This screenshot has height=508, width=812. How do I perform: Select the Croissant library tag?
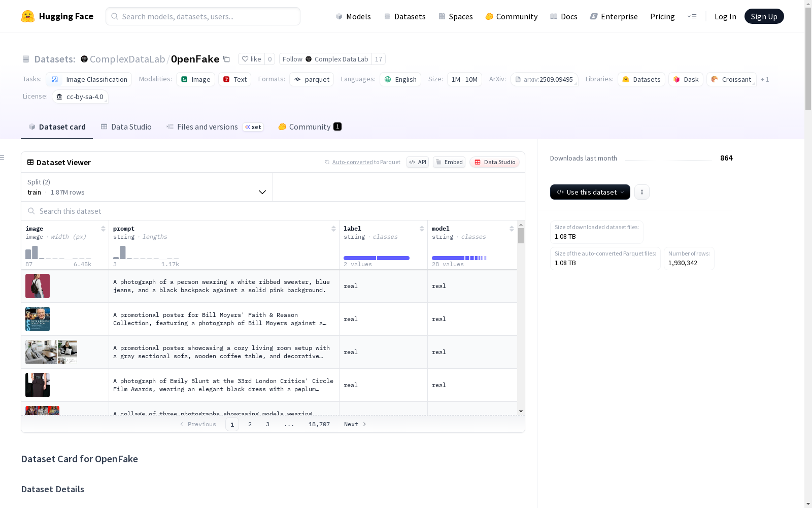(x=731, y=79)
